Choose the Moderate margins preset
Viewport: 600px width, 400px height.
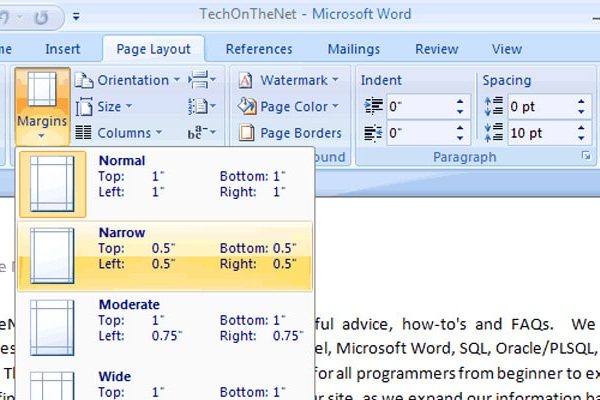[x=165, y=328]
